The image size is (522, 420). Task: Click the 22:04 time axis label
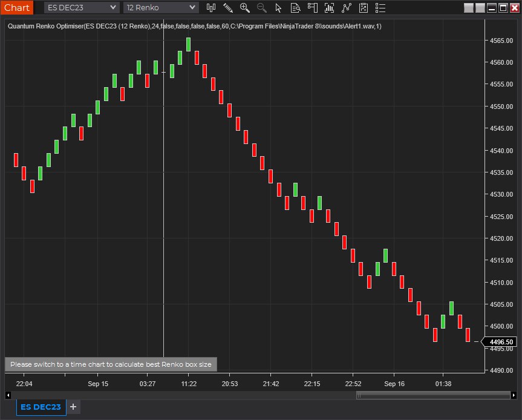pyautogui.click(x=24, y=384)
